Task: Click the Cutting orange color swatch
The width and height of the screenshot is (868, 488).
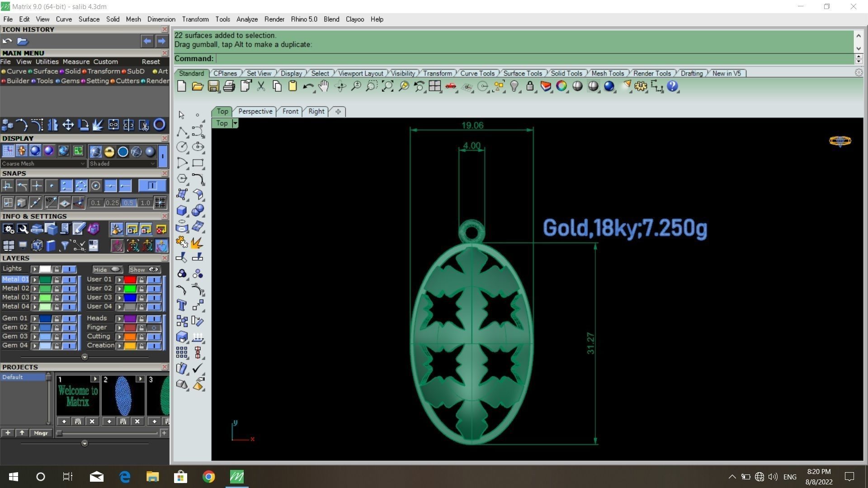Action: [130, 337]
